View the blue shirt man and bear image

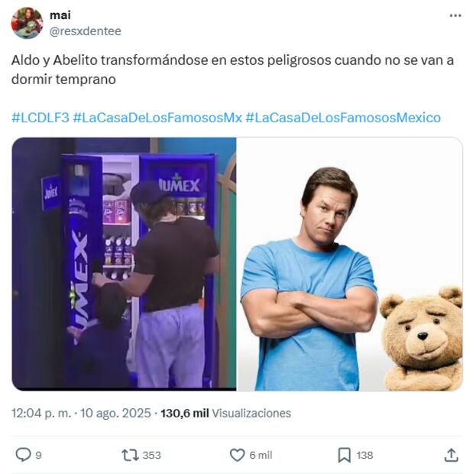(x=350, y=264)
